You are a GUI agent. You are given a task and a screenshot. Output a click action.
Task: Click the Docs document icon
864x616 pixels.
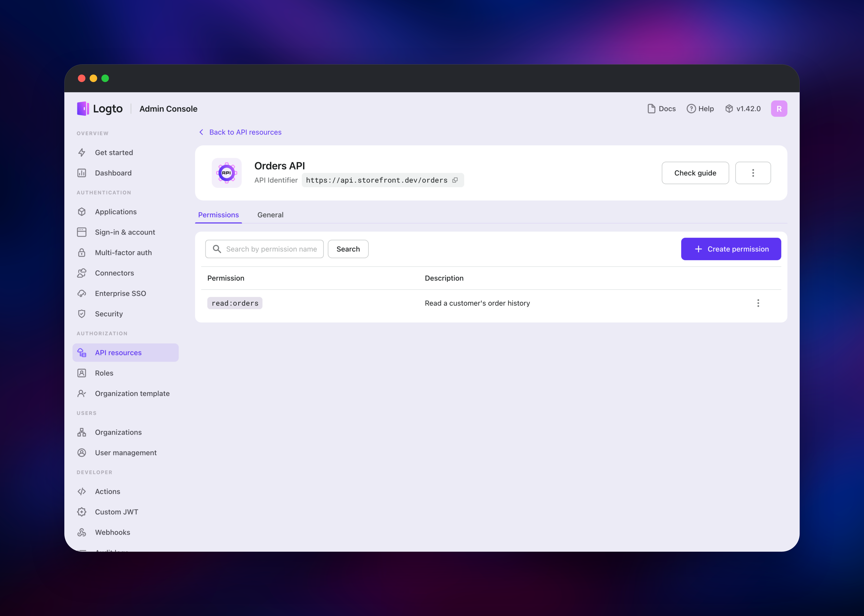[x=651, y=109]
